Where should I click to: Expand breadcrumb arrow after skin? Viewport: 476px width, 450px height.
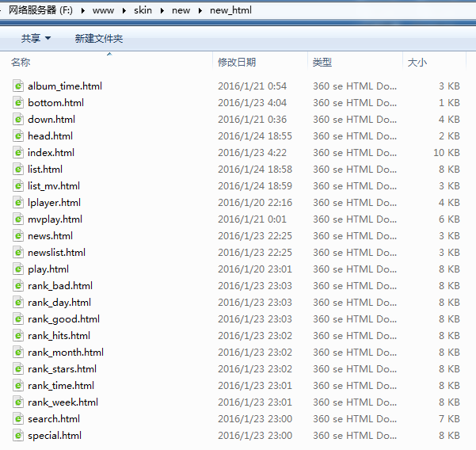pos(162,10)
